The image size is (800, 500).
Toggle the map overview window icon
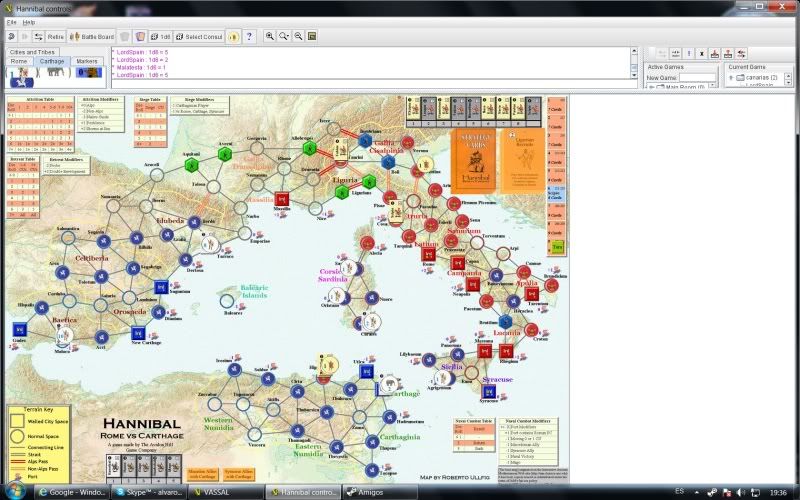312,36
